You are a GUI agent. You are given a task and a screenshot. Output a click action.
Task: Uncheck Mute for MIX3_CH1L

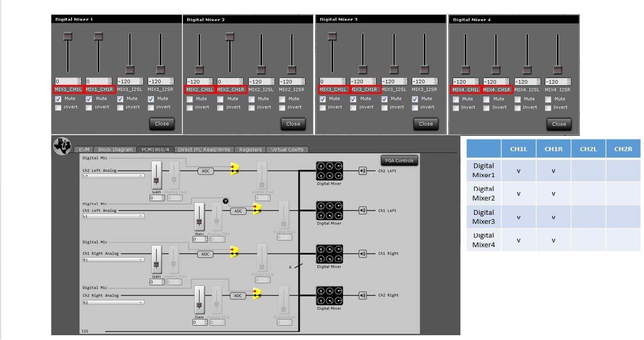(x=323, y=99)
